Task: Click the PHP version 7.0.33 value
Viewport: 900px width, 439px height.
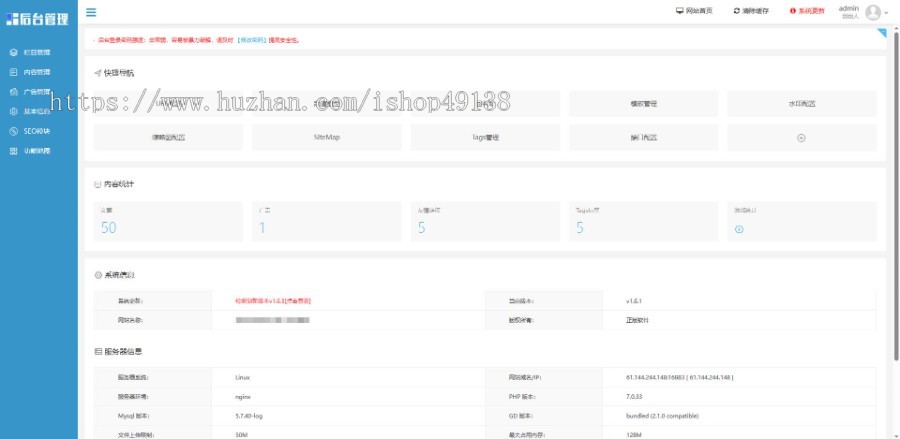Action: click(x=634, y=397)
